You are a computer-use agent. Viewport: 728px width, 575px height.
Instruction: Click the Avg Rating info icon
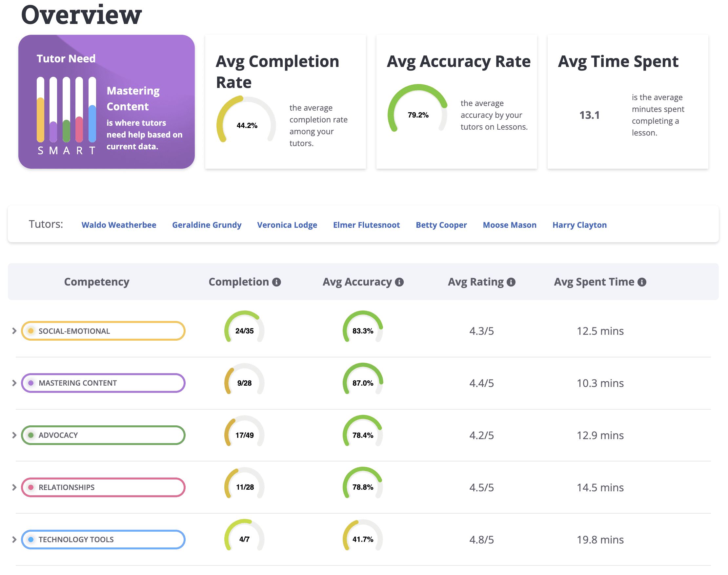[511, 282]
